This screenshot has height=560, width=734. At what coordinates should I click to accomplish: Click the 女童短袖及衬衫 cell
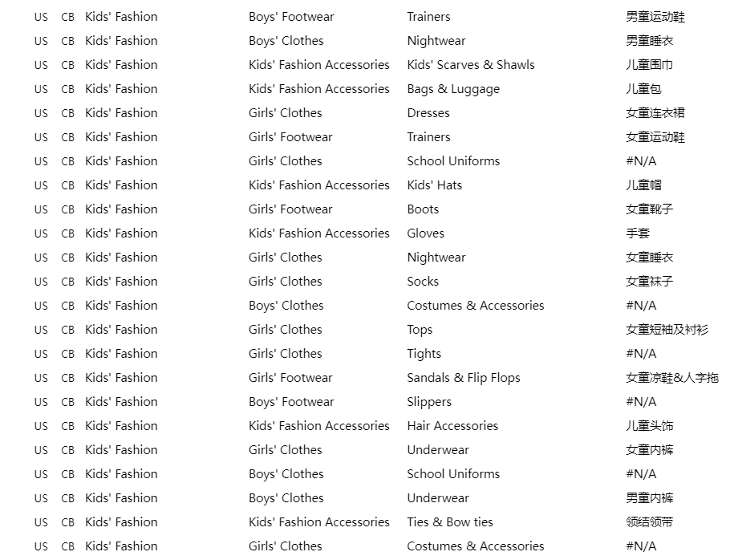point(667,330)
